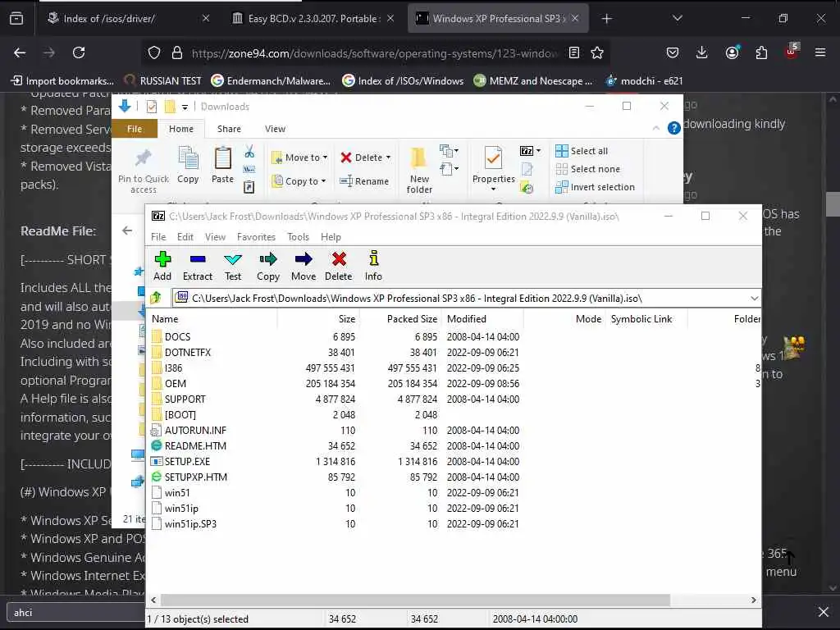Create a New folder in Explorer
Screen dimensions: 840x630
point(419,171)
